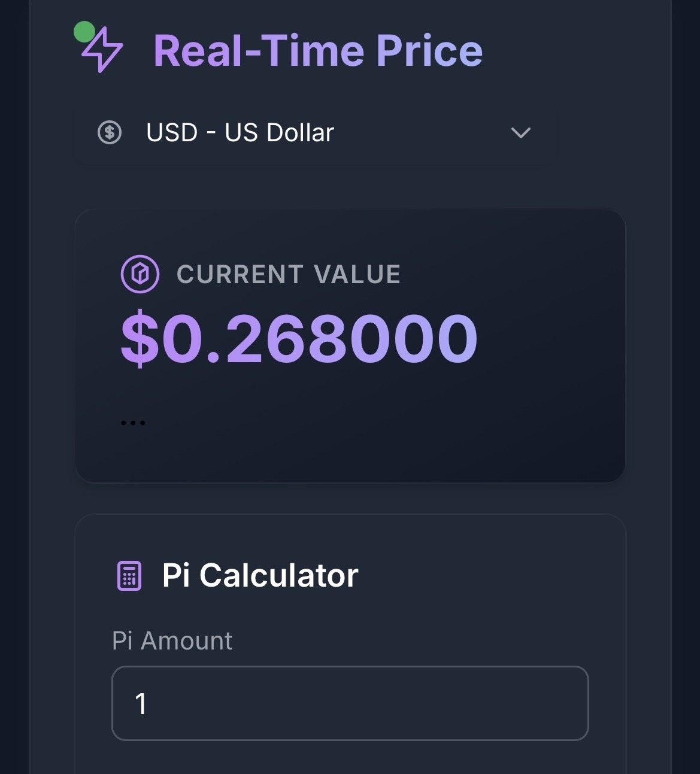Screen dimensions: 700x774
Task: Focus the Pi Amount input field
Action: coord(350,703)
